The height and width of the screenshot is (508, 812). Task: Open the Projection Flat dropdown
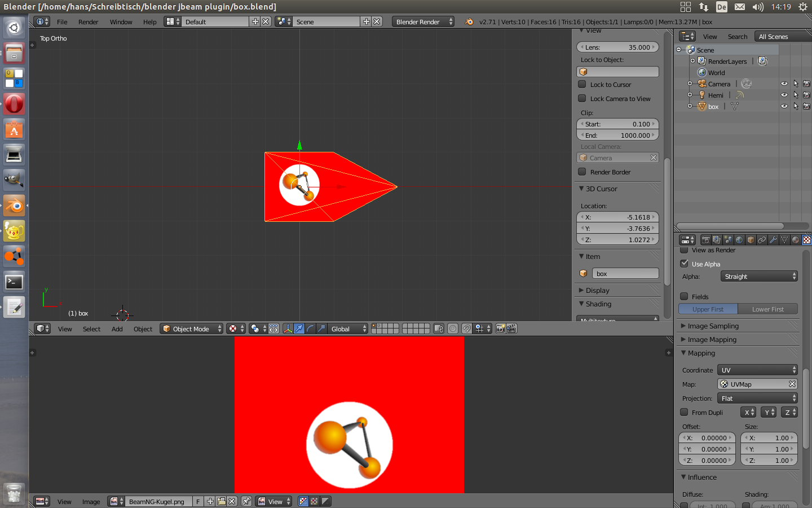[x=757, y=398]
